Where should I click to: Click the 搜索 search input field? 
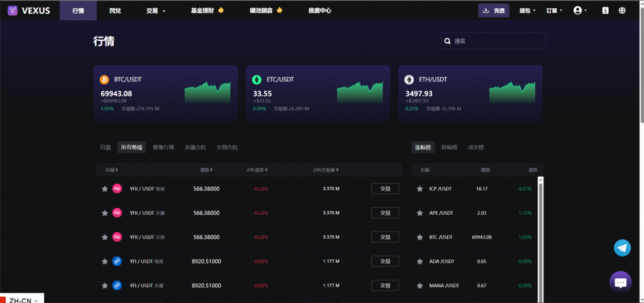click(497, 41)
